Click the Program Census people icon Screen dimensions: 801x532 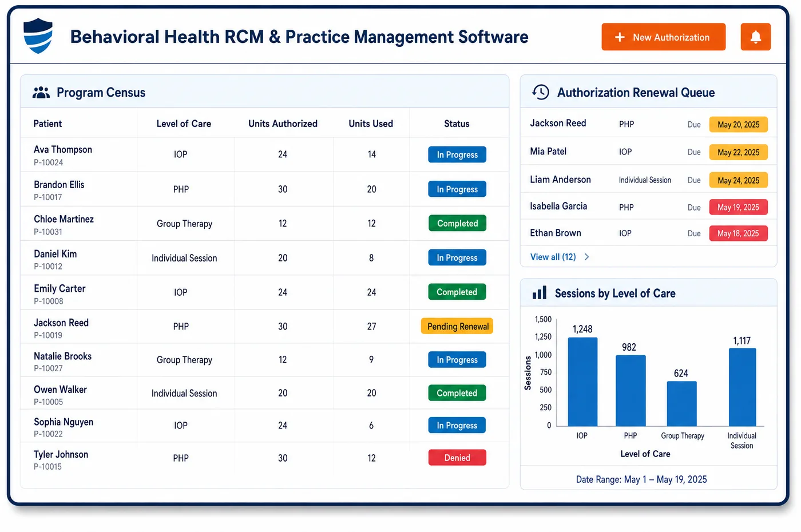41,93
